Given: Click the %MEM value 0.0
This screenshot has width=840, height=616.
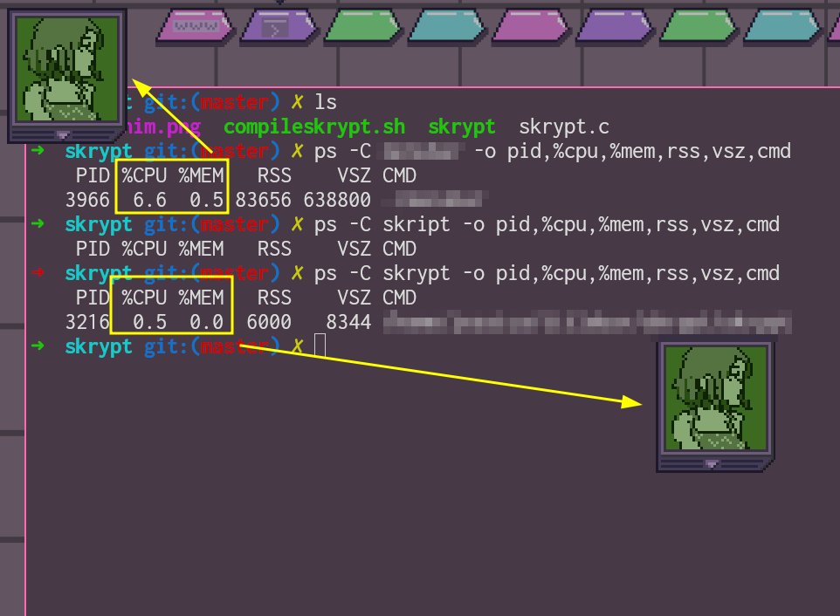Looking at the screenshot, I should tap(206, 322).
